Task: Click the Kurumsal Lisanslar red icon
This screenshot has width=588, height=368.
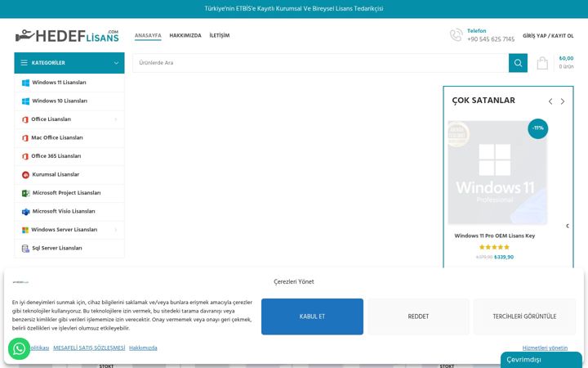Action: point(25,175)
